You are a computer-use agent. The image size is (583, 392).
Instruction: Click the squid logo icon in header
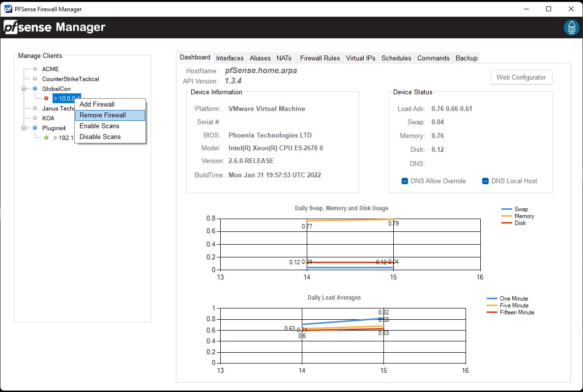pos(572,28)
